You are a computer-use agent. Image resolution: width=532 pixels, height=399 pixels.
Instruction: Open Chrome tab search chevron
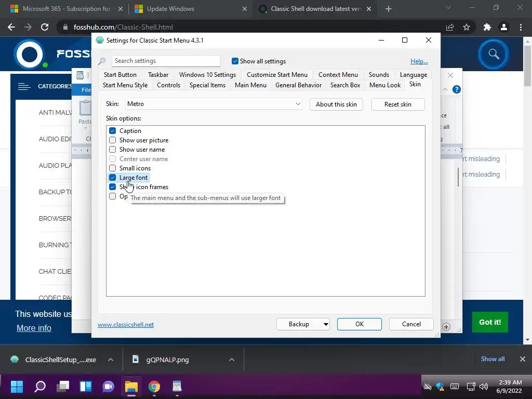click(448, 7)
